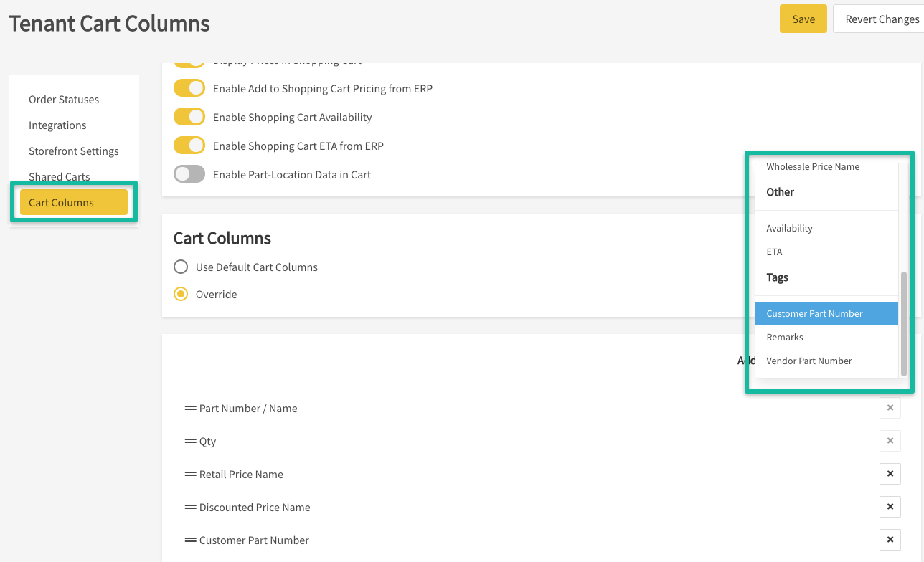Click drag handle for Customer Part Number row
The height and width of the screenshot is (562, 924).
tap(190, 540)
